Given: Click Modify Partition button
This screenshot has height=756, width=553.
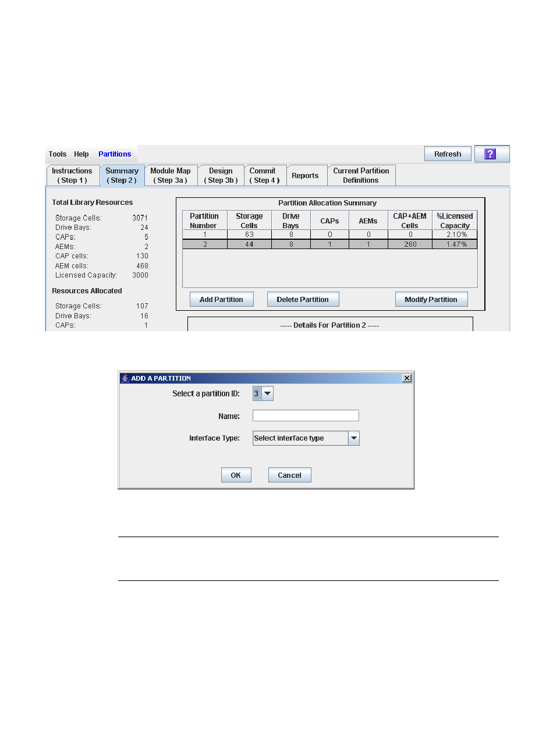Looking at the screenshot, I should coord(431,299).
